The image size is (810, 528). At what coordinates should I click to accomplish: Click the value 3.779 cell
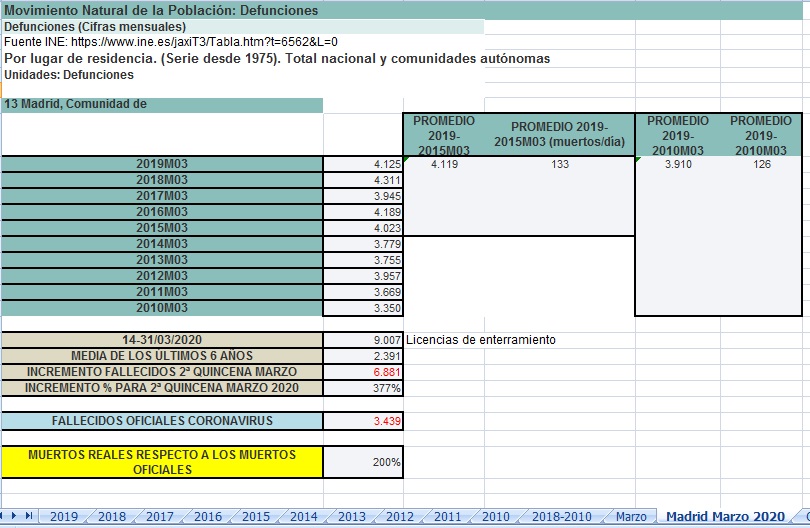tap(363, 244)
